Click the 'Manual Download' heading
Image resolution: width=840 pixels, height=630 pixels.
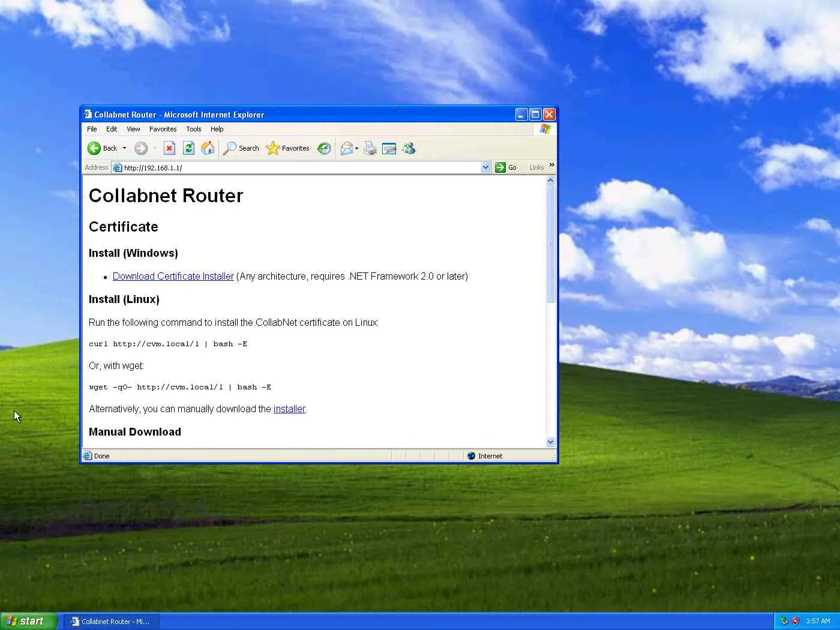tap(135, 432)
